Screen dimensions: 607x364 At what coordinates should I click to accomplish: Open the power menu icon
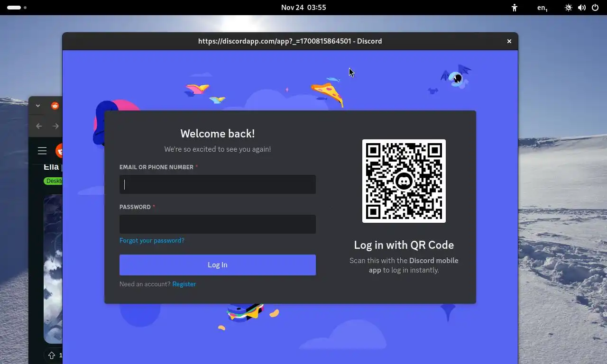(x=595, y=8)
